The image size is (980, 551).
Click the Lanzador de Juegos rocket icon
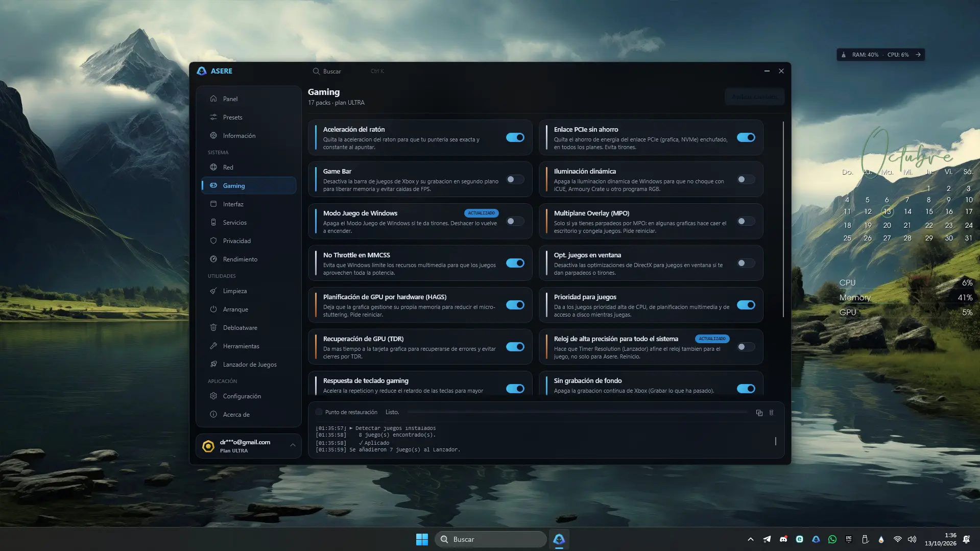tap(213, 364)
